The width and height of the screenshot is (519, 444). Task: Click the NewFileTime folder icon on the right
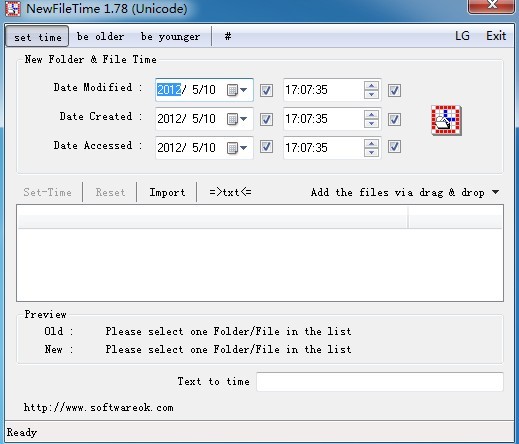click(446, 120)
